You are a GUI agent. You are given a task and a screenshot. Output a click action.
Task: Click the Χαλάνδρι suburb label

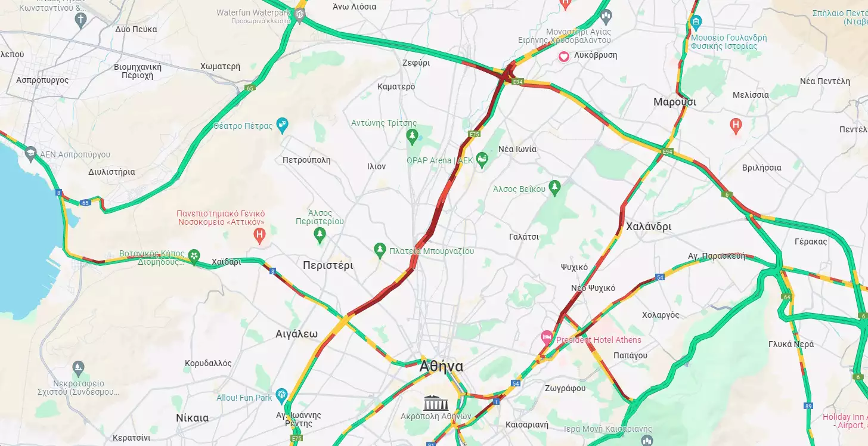pos(649,227)
